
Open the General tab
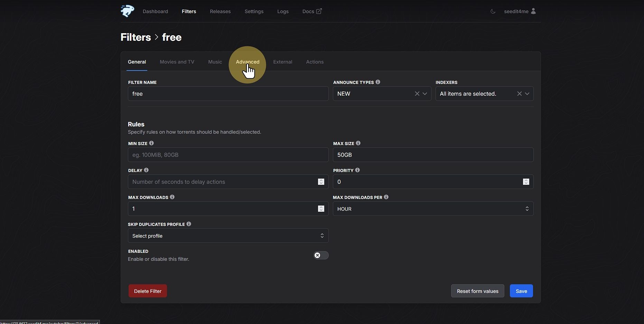click(137, 62)
